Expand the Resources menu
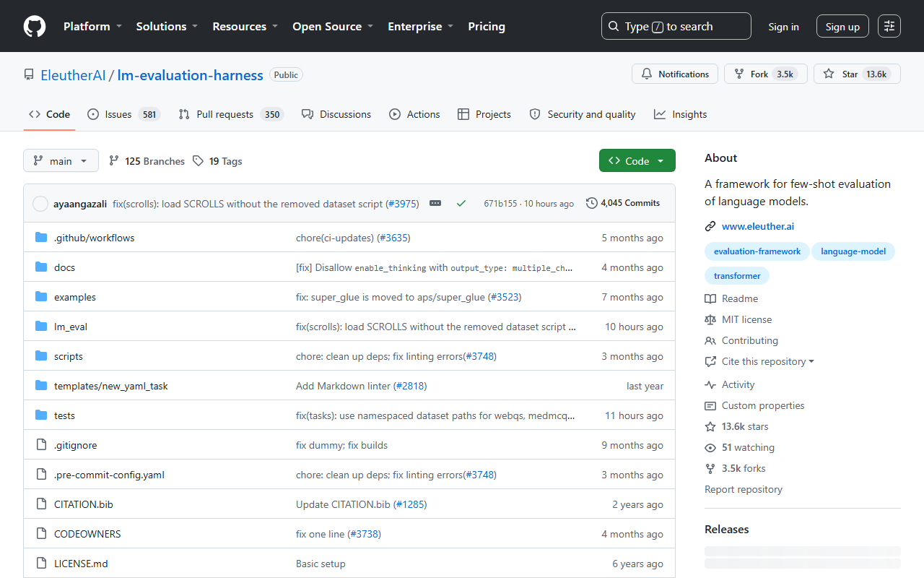This screenshot has width=924, height=578. 245,27
